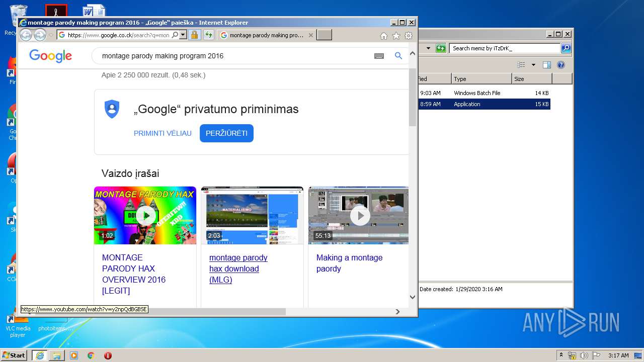Click Windows Explorer taskbar button
The image size is (644, 362).
pyautogui.click(x=57, y=355)
